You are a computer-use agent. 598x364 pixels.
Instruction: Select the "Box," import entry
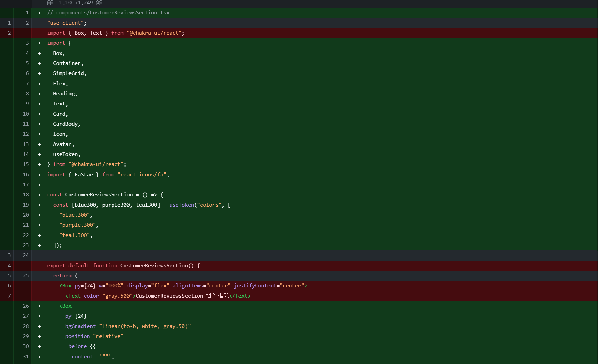click(x=59, y=53)
